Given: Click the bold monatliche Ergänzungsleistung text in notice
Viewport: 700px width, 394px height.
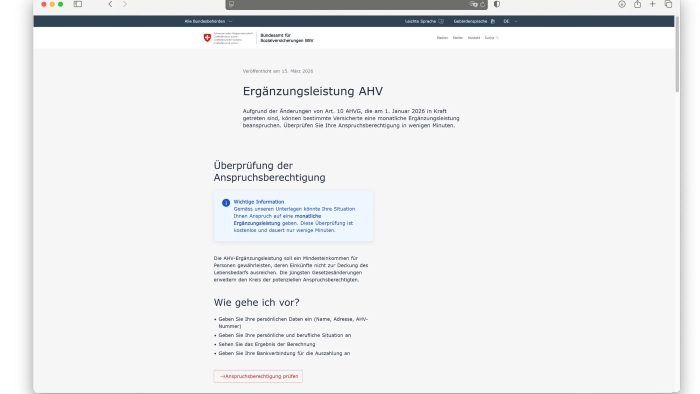Looking at the screenshot, I should [277, 220].
